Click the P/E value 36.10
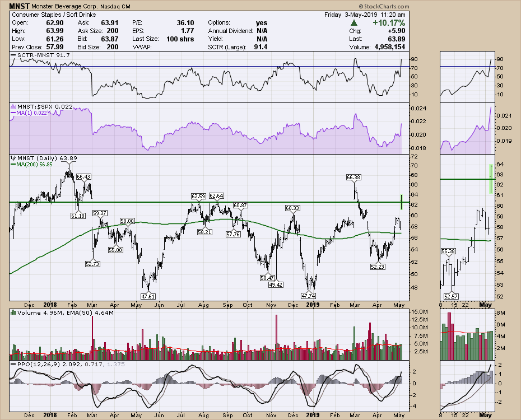 (x=185, y=23)
